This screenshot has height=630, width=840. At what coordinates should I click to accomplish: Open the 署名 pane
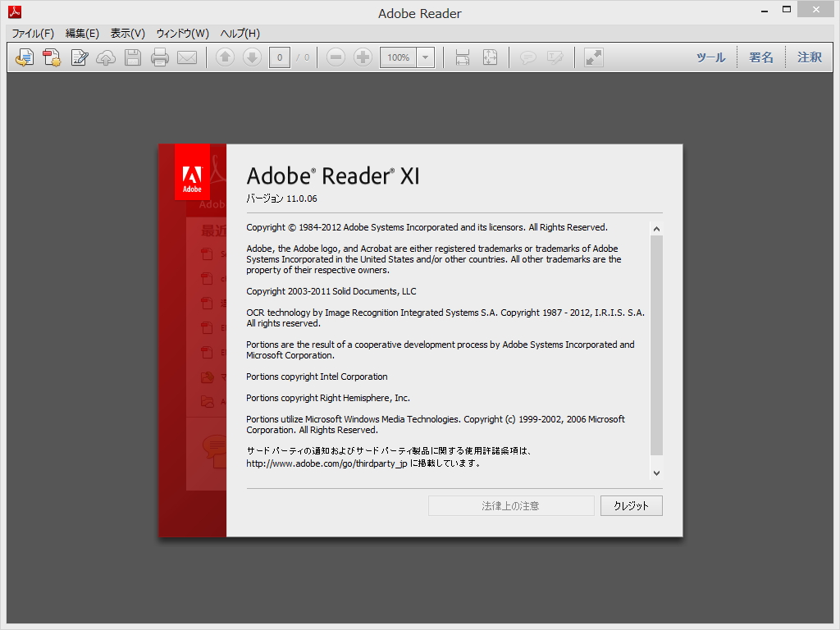click(760, 57)
